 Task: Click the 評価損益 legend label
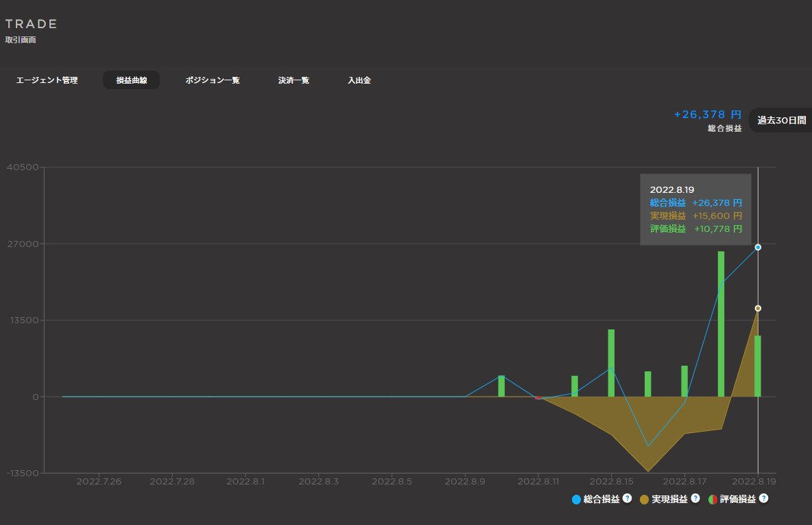pos(737,499)
